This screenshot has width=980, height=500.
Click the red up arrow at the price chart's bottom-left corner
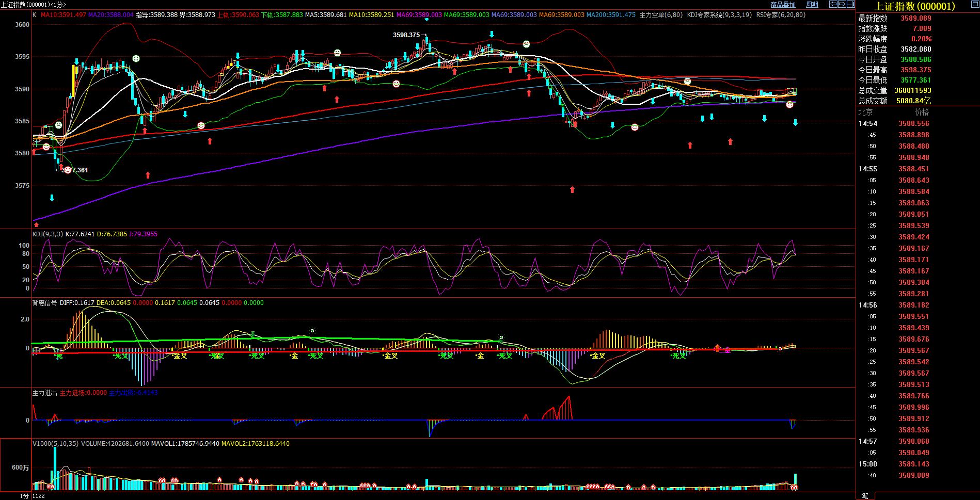(x=36, y=224)
